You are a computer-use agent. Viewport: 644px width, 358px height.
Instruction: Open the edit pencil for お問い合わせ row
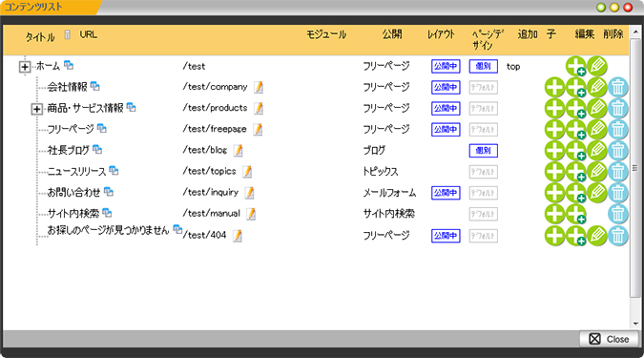(597, 193)
